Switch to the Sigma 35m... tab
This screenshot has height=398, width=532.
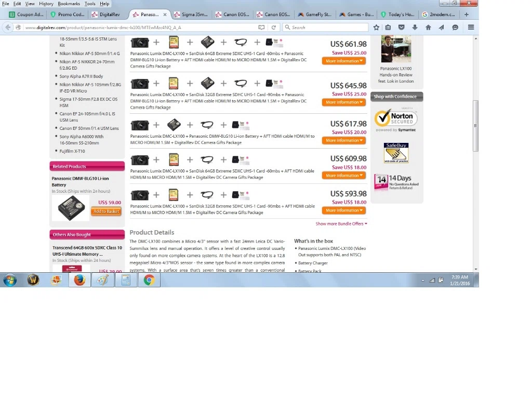[x=191, y=15]
